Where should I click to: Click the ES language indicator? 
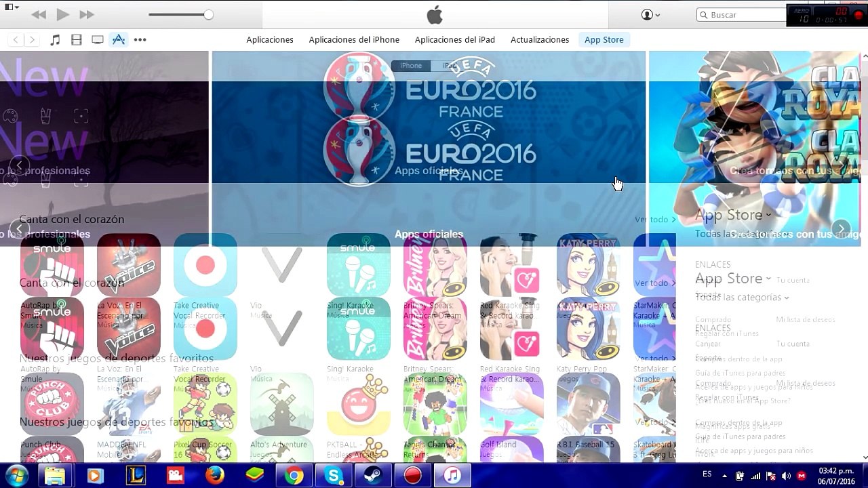click(707, 474)
